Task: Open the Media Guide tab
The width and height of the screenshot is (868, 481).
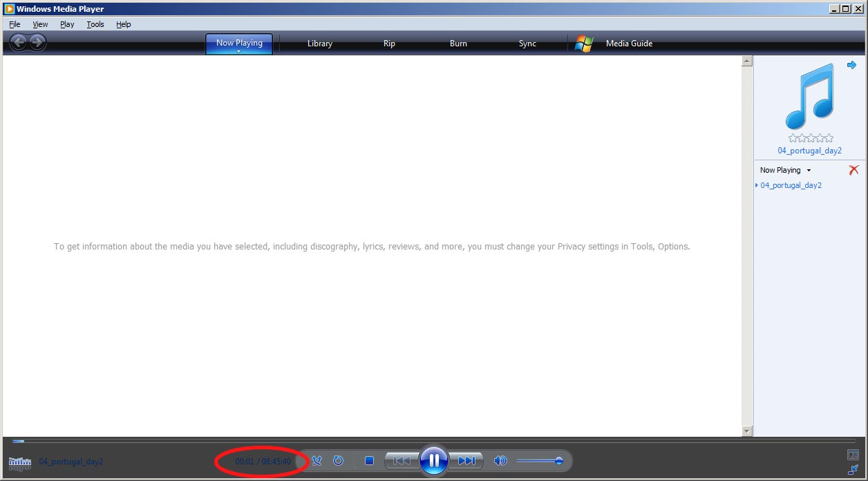Action: [629, 44]
